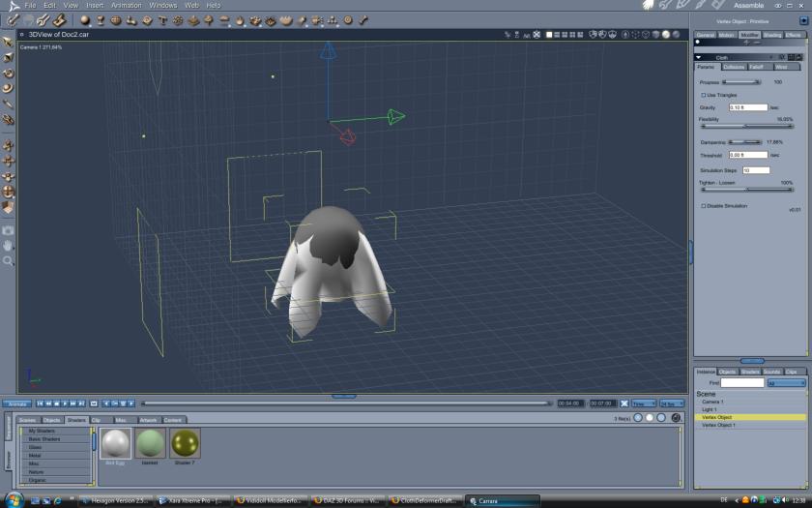Select the arrow selection tool in left toolbar
This screenshot has height=508, width=812.
pyautogui.click(x=8, y=42)
